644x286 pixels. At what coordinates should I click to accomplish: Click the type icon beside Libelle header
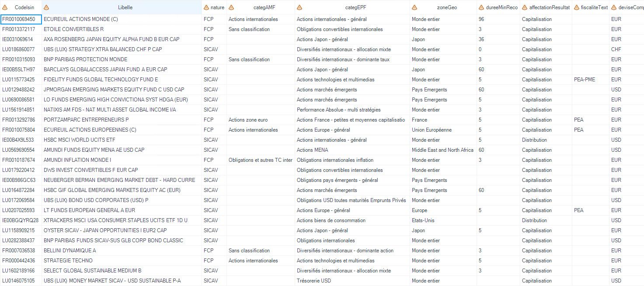pyautogui.click(x=47, y=7)
